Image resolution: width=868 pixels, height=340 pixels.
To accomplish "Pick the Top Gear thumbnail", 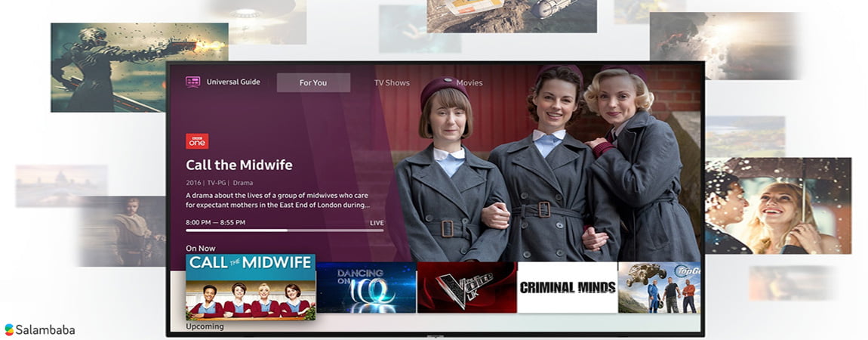I will (x=659, y=287).
